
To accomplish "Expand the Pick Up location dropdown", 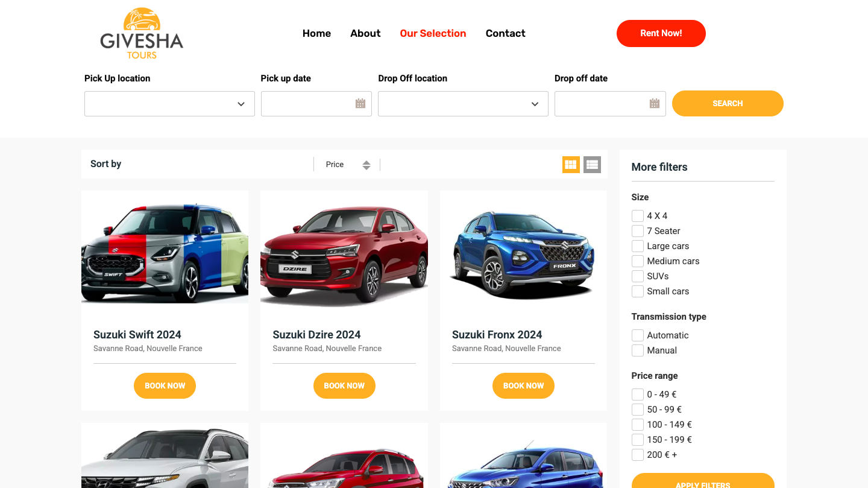I will [x=169, y=104].
